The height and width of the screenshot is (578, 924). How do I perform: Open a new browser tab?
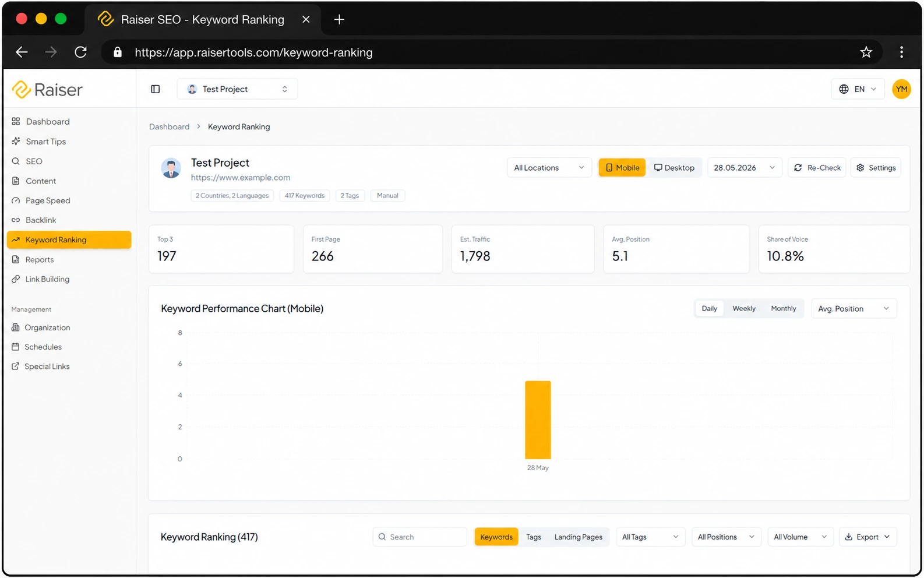point(339,20)
